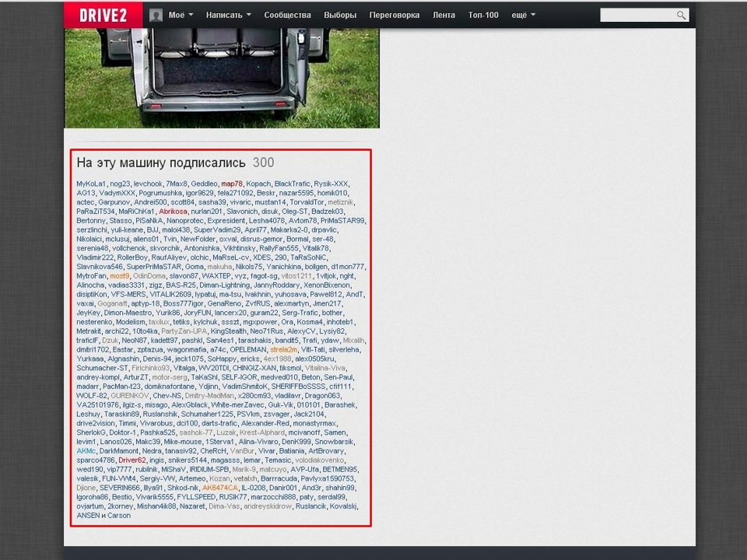Screen dimensions: 747x560
Task: Visit FYLLSPEED profile link
Action: point(196,497)
